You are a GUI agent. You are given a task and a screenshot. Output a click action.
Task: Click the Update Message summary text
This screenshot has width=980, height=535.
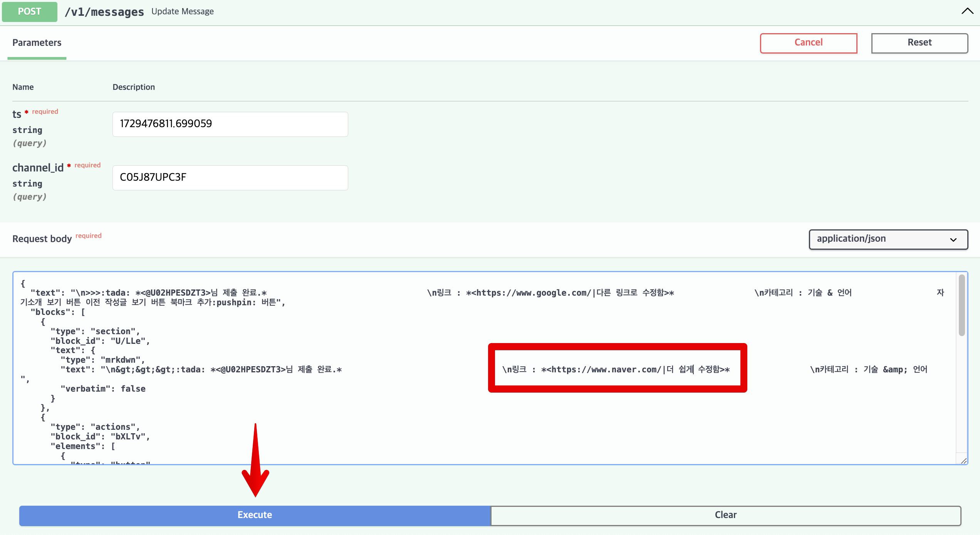(182, 12)
